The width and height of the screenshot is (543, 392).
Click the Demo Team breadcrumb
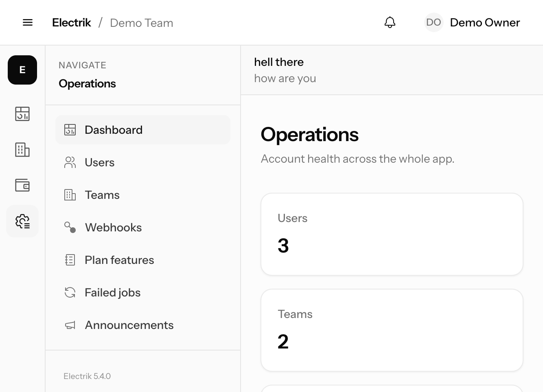(142, 23)
